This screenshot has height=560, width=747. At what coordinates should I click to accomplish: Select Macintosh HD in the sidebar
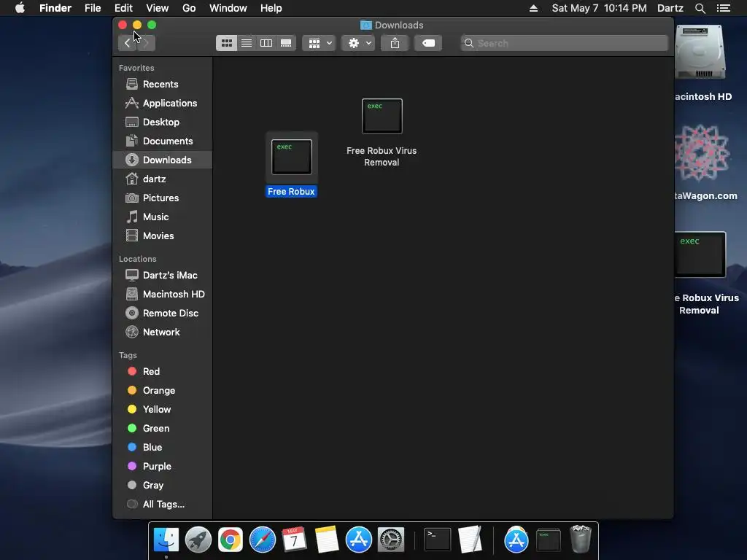pos(163,295)
